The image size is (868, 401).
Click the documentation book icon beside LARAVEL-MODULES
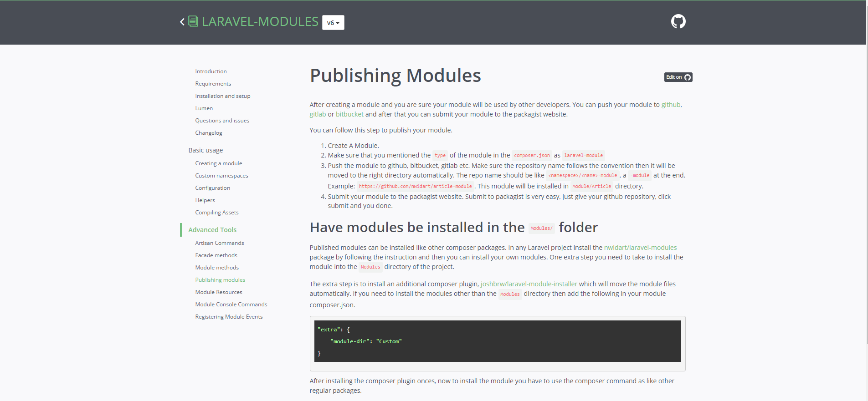pos(193,21)
